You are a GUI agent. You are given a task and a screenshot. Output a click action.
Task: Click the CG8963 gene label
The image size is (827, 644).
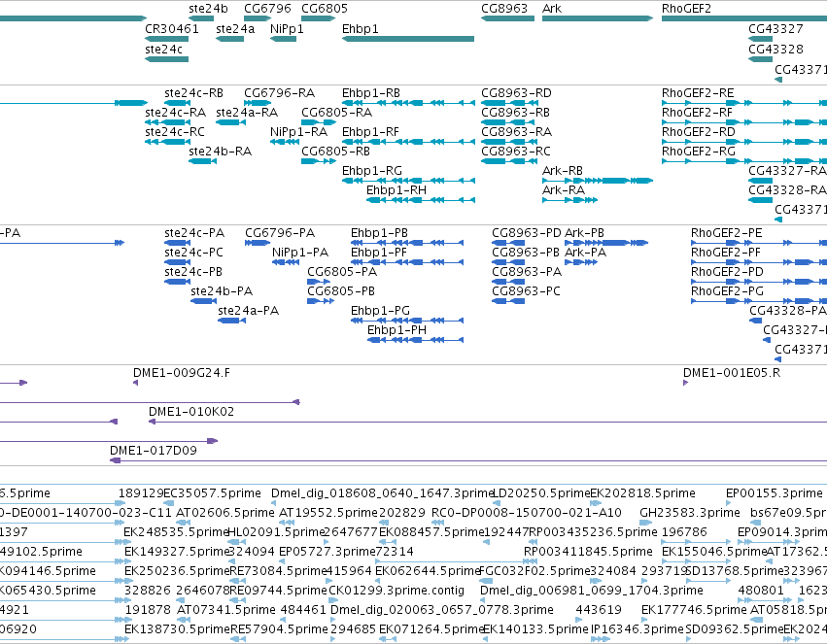pyautogui.click(x=504, y=9)
